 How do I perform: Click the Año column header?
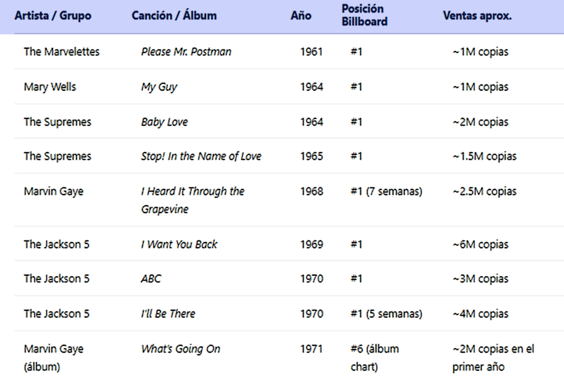[x=301, y=16]
